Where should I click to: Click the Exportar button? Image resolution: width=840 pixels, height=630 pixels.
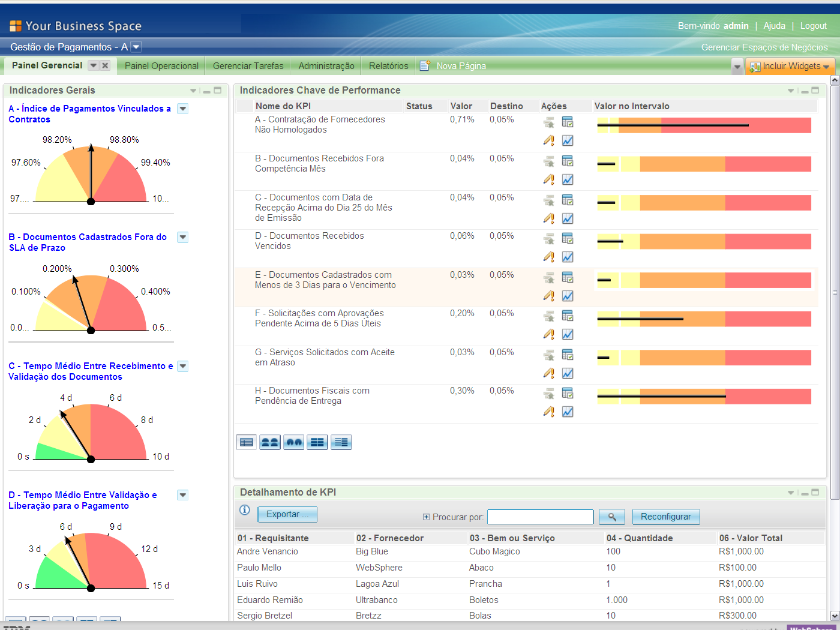[x=287, y=514]
